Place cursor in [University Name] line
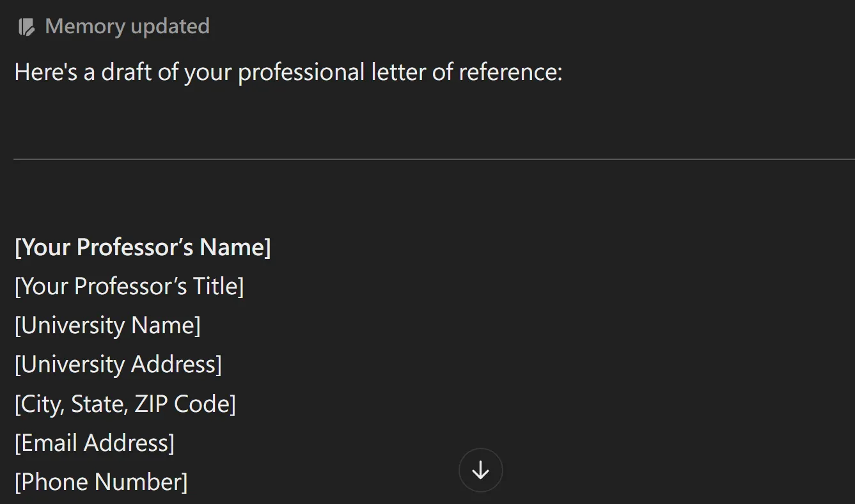Image resolution: width=855 pixels, height=504 pixels. point(107,325)
